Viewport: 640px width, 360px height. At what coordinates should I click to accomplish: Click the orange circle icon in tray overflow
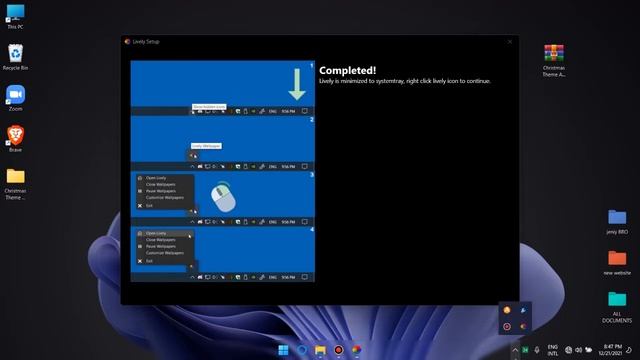[507, 310]
